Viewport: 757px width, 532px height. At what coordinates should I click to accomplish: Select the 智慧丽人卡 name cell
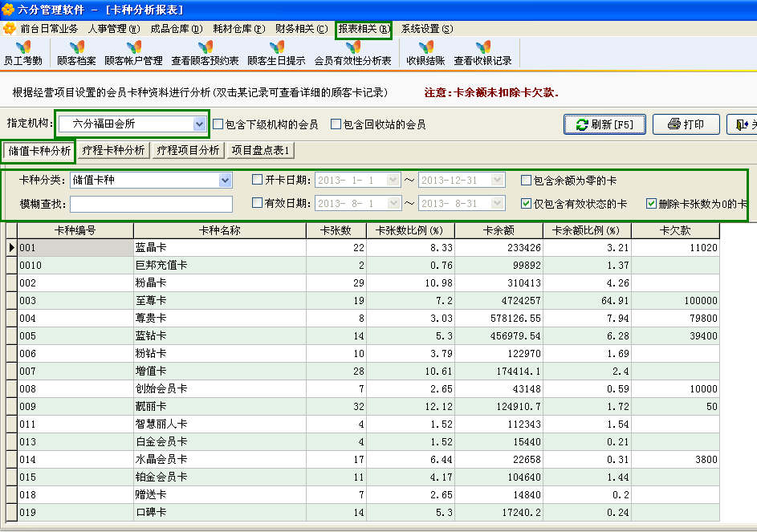220,424
